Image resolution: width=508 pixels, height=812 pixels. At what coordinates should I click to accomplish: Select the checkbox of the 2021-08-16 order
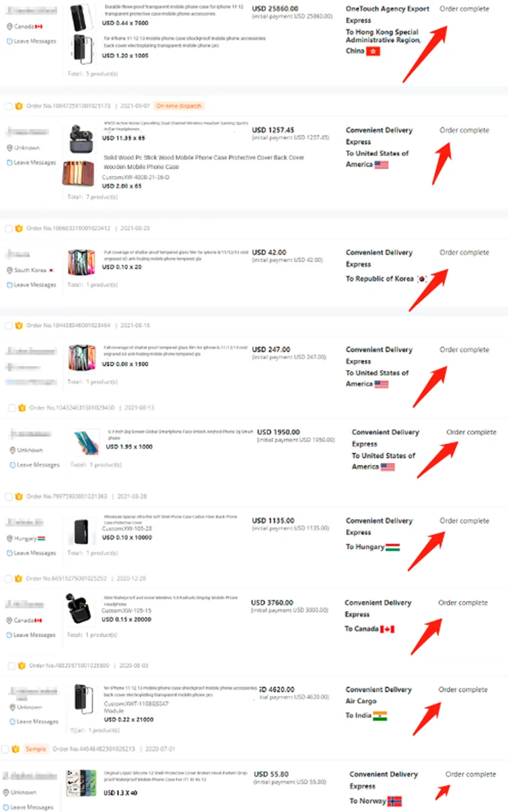click(x=9, y=325)
